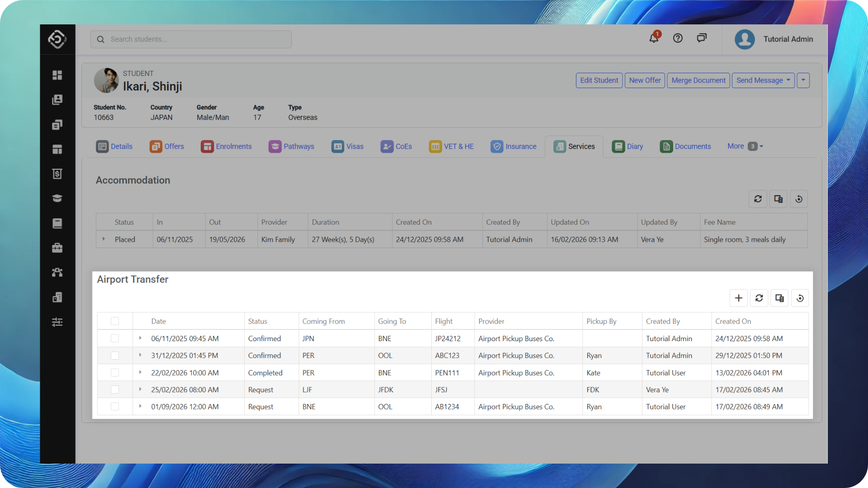Viewport: 868px width, 488px height.
Task: Click the Airport Transfer export icon
Action: click(779, 298)
